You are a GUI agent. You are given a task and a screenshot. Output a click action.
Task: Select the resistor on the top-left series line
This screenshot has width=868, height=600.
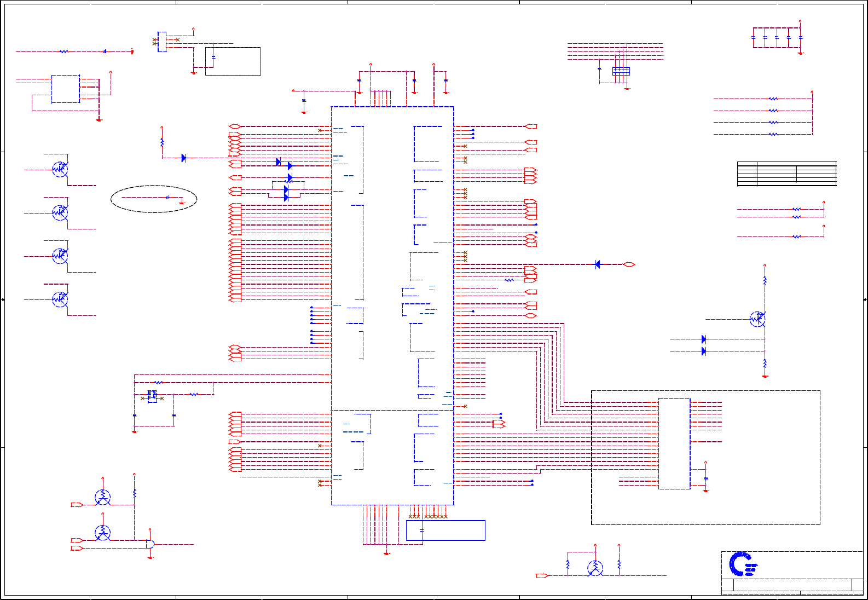point(64,51)
